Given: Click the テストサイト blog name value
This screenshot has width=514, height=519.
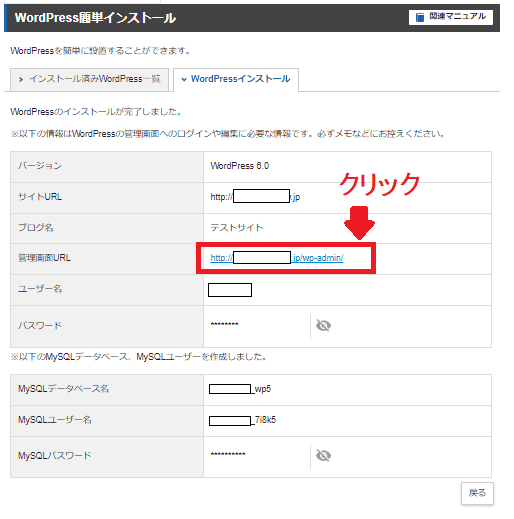Looking at the screenshot, I should click(237, 228).
